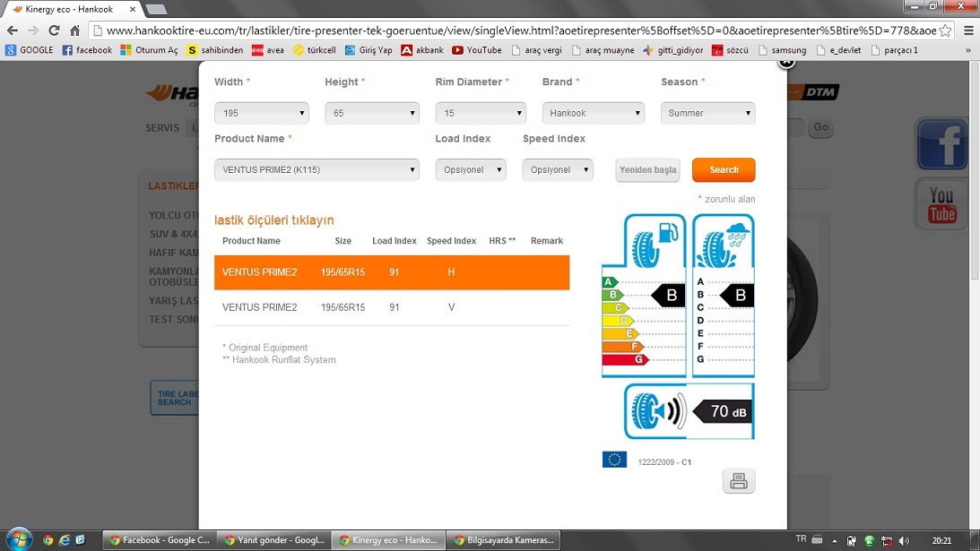Viewport: 980px width, 551px height.
Task: Open the Rim Diameter dropdown showing 15
Action: tap(481, 113)
